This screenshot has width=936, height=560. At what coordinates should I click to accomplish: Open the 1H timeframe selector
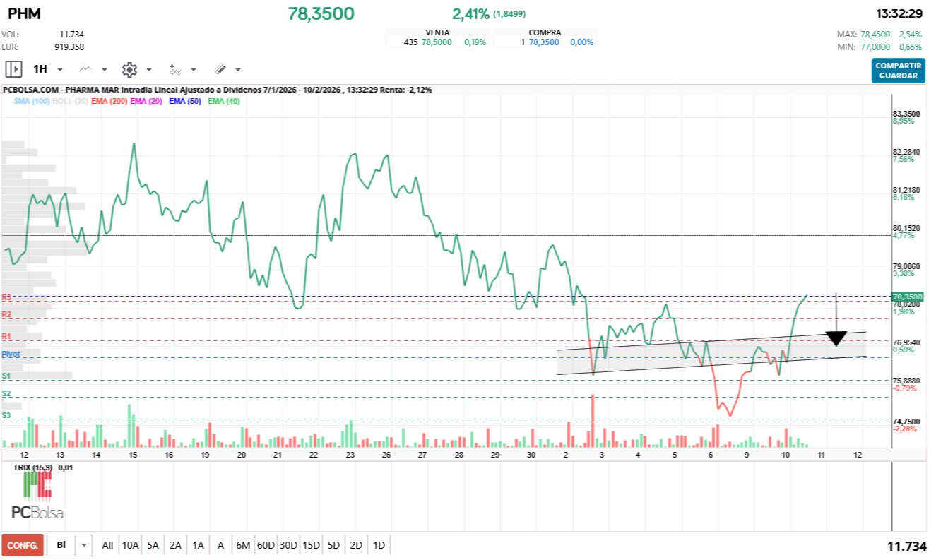point(40,69)
